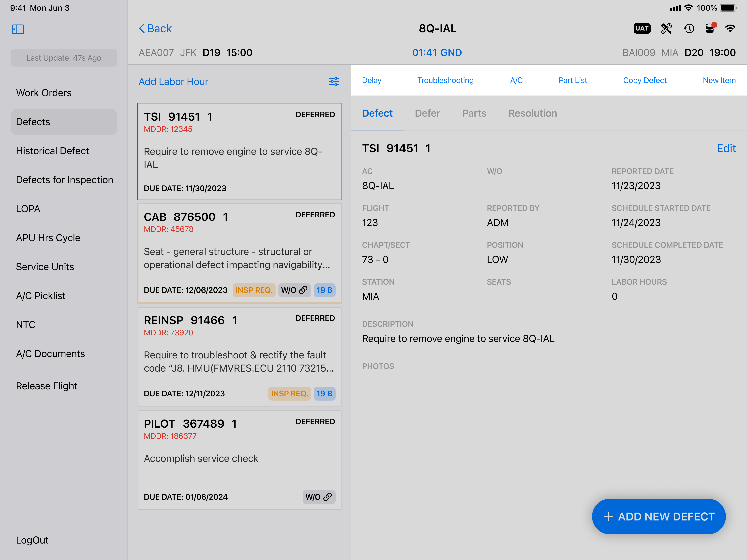Open the Resolution tab
Image resolution: width=747 pixels, height=560 pixels.
[533, 113]
